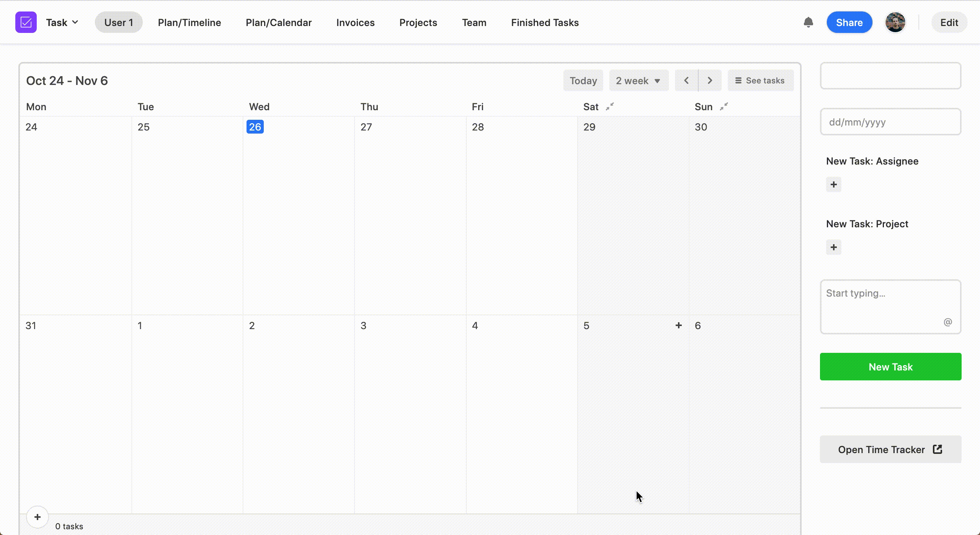Add a task on November 5 with the plus
The image size is (980, 535).
(679, 325)
